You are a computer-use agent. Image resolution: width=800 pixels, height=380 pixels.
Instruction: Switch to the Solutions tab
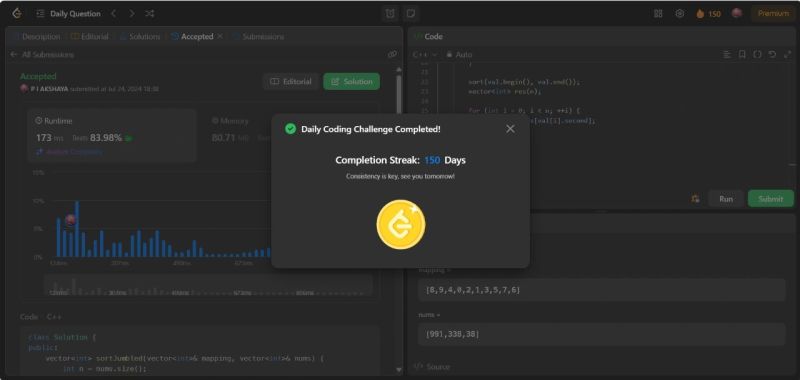click(140, 37)
